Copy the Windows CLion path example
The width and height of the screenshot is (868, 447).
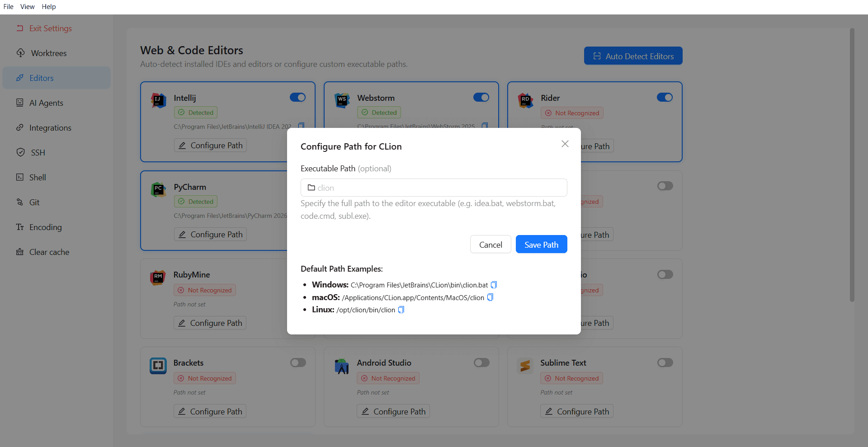click(494, 285)
